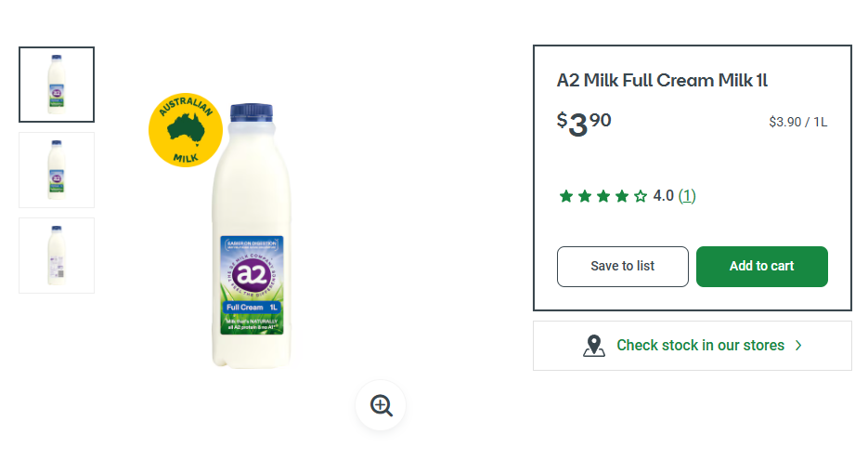The width and height of the screenshot is (868, 460).
Task: Expand the chevron next to Check stock
Action: pos(798,346)
